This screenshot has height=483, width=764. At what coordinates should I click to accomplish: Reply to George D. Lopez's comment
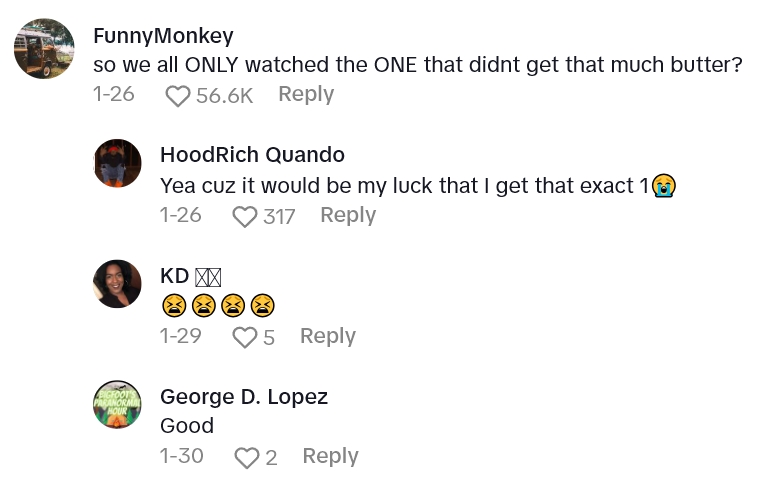click(x=330, y=456)
